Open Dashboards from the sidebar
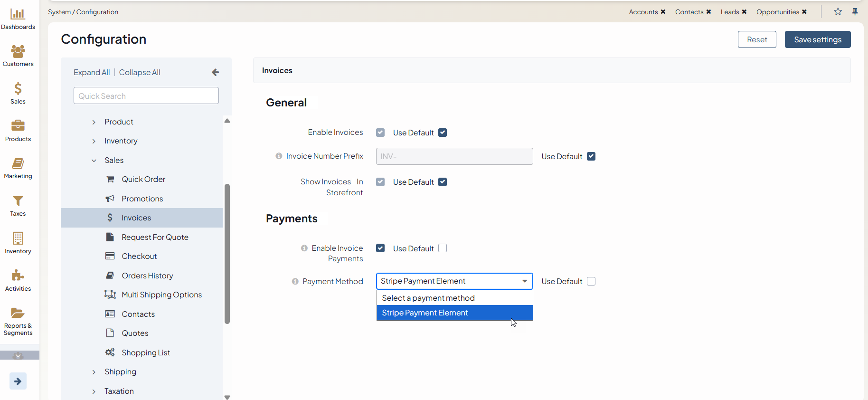868x400 pixels. tap(18, 19)
